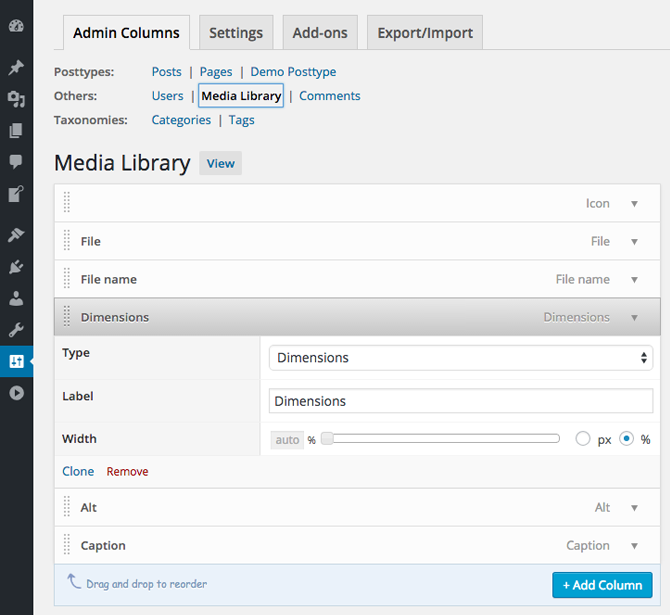Select the % width unit radio button
670x615 pixels.
pyautogui.click(x=627, y=439)
